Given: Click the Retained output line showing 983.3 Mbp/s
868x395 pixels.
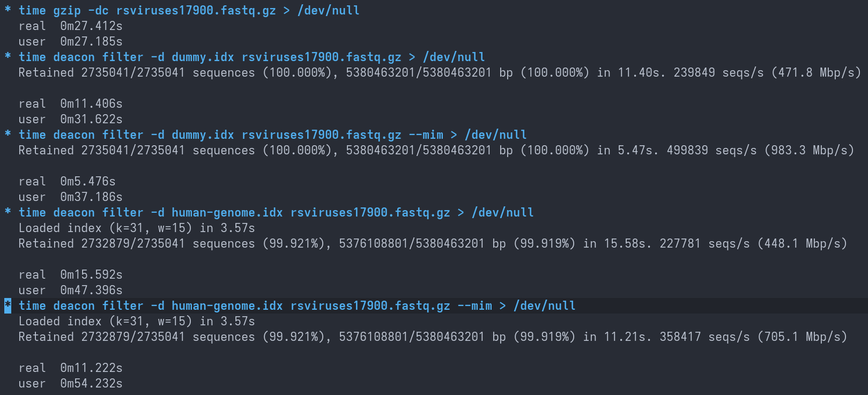Looking at the screenshot, I should click(x=436, y=150).
